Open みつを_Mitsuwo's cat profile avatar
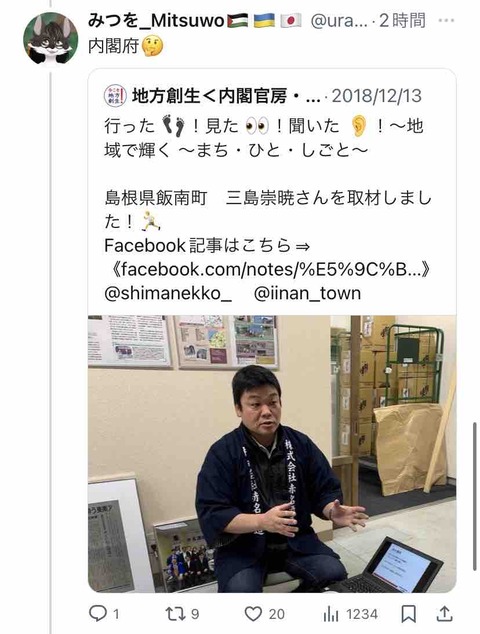 (51, 38)
